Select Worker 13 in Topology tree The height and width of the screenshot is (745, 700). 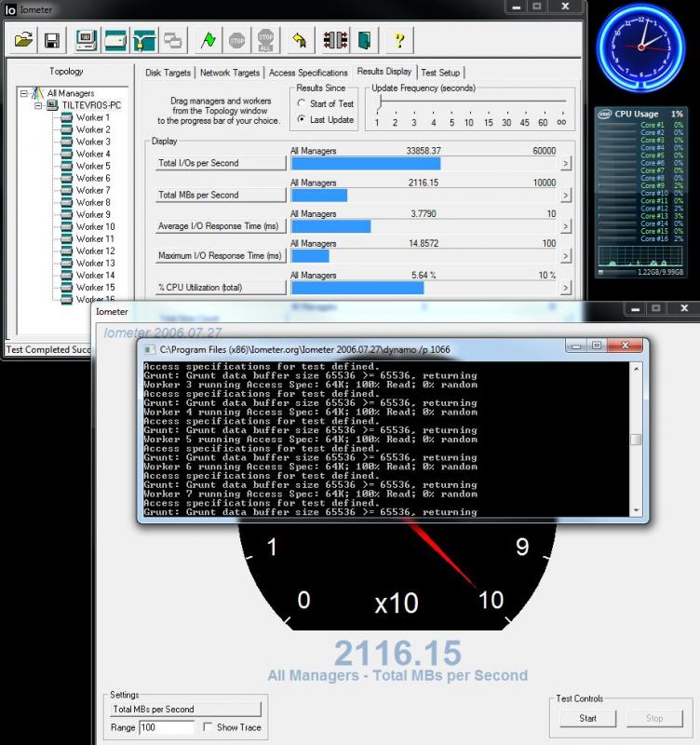(x=96, y=264)
